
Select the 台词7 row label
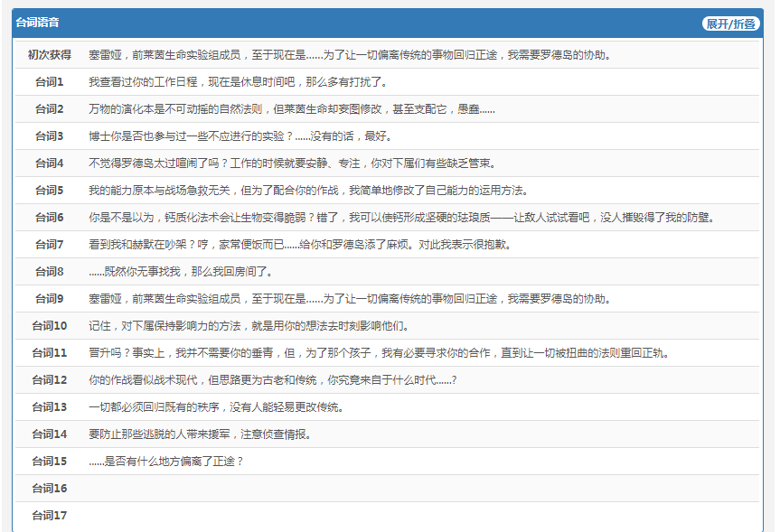pyautogui.click(x=49, y=245)
